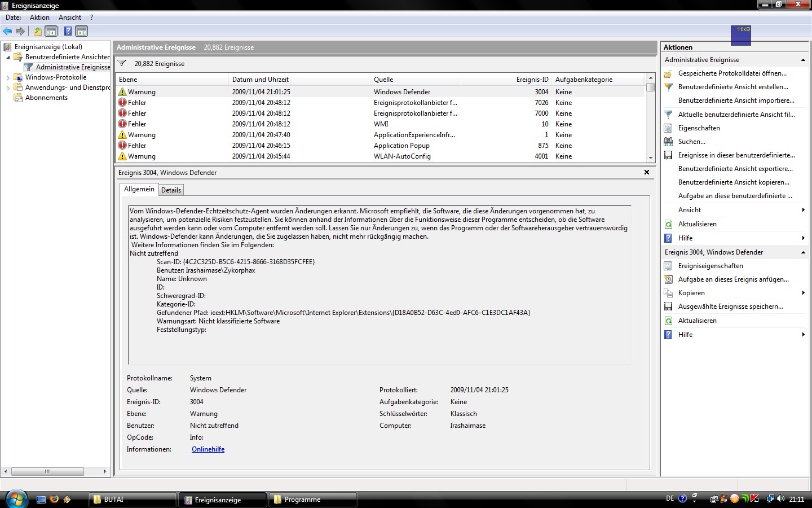Select Administrative Ereignisse in the tree
Screen dimensions: 812x508
(x=73, y=67)
